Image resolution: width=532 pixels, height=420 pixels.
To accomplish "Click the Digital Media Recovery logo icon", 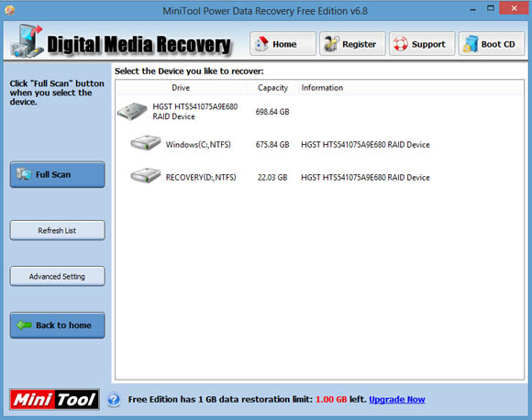I will (x=27, y=41).
